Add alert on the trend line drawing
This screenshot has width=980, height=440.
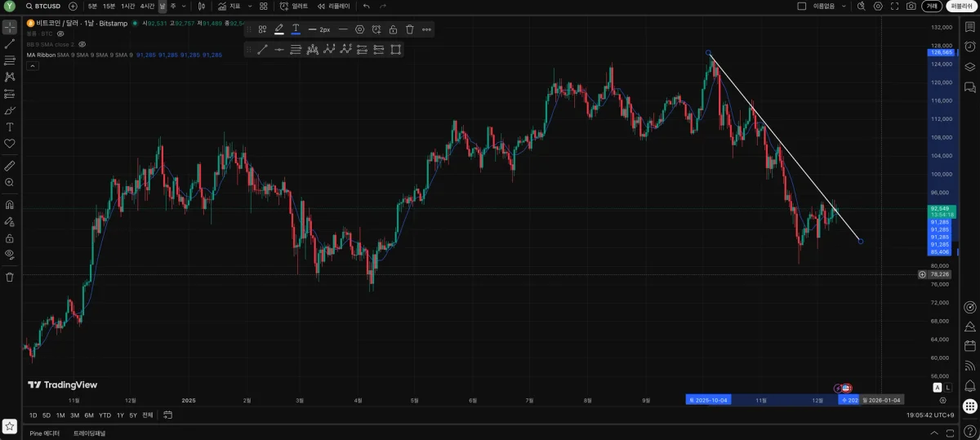tap(376, 29)
